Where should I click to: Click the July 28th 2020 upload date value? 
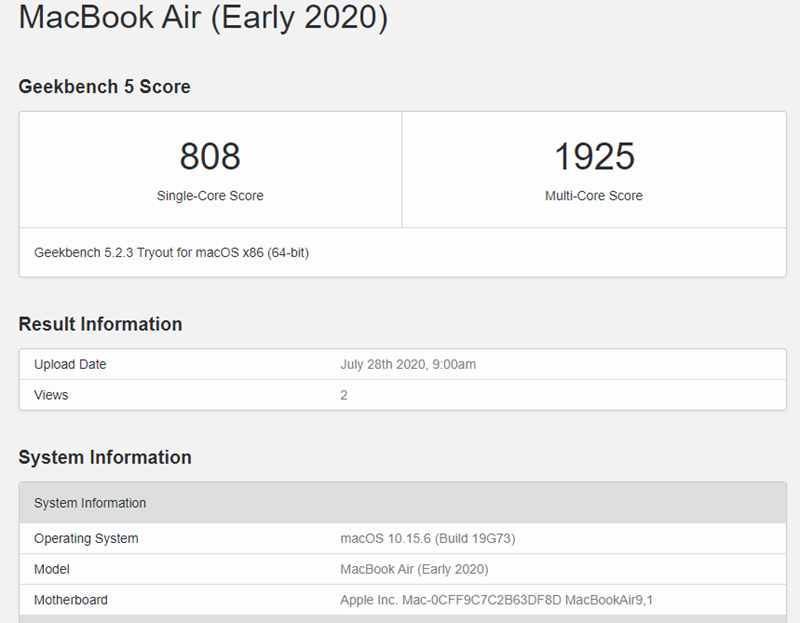tap(408, 364)
